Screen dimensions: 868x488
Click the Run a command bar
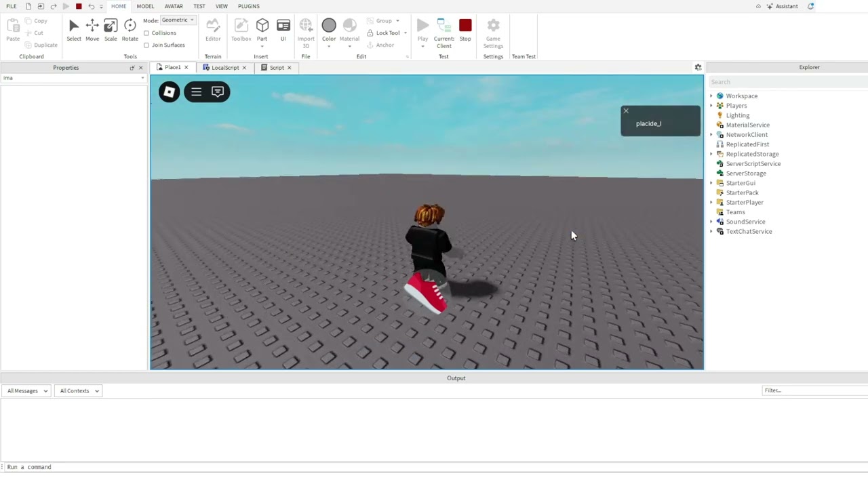(x=434, y=467)
